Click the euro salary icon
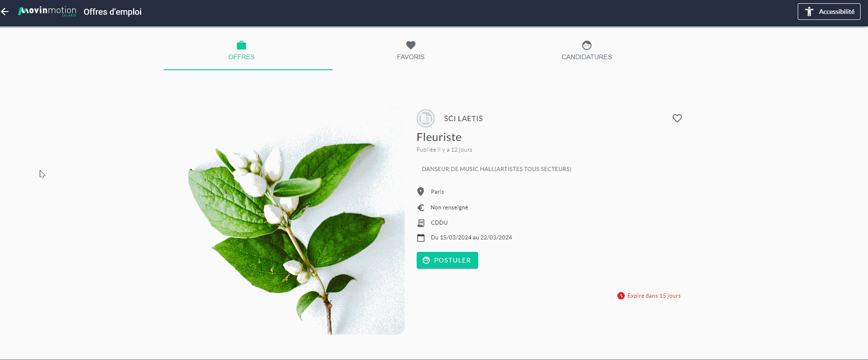 421,207
